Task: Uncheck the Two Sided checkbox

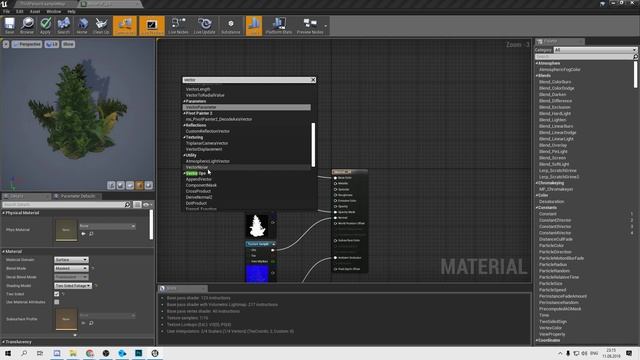Action: [57, 294]
